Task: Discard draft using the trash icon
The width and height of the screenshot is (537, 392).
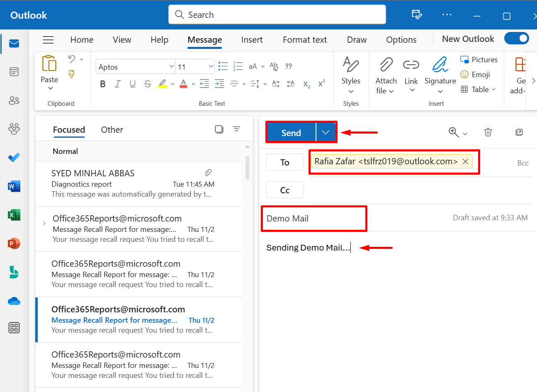Action: 488,132
